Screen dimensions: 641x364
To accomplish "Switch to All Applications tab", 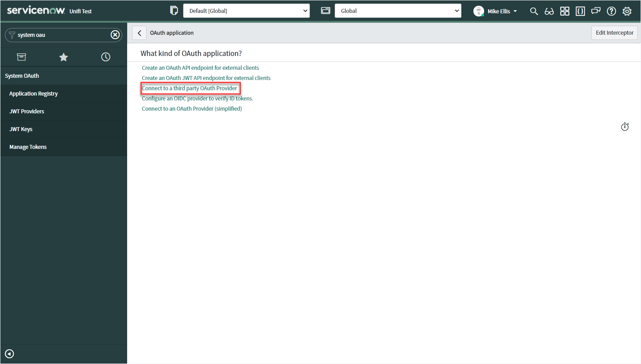I will coord(21,57).
